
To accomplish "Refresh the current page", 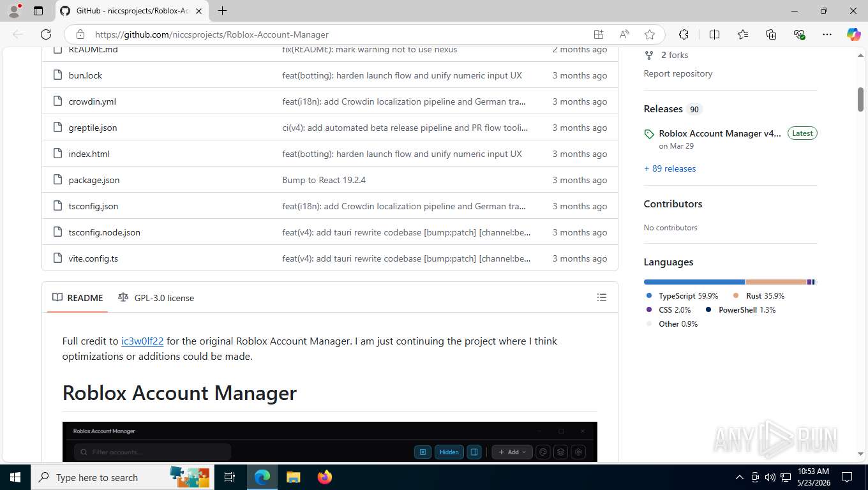I will 46,34.
